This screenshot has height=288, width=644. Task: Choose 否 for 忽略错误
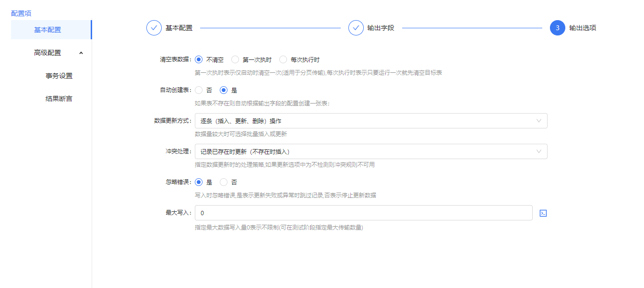coord(224,182)
